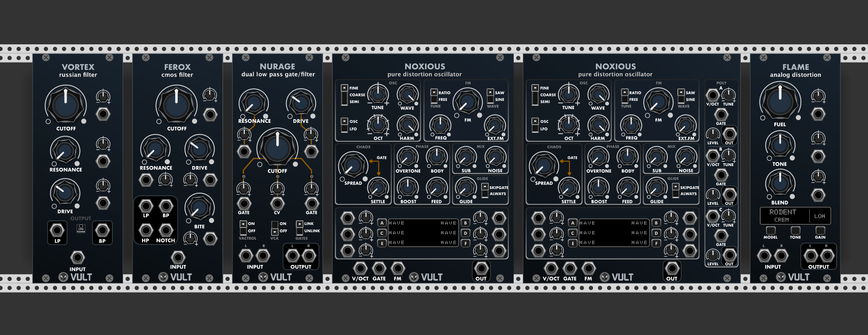868x335 pixels.
Task: Turn the FUEL knob on Flame
Action: tap(780, 103)
